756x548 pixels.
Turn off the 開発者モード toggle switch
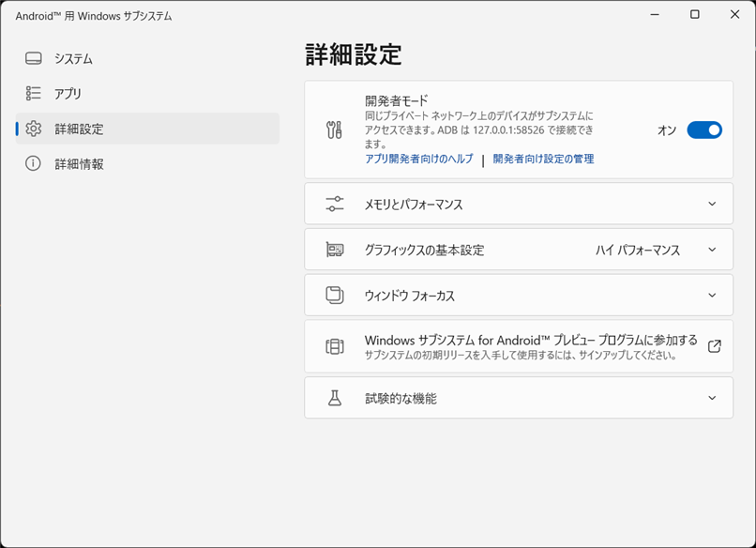(704, 129)
